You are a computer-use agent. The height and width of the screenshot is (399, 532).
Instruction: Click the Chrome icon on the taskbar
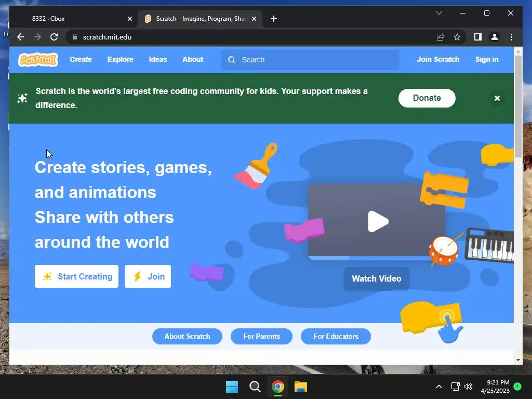pyautogui.click(x=277, y=387)
